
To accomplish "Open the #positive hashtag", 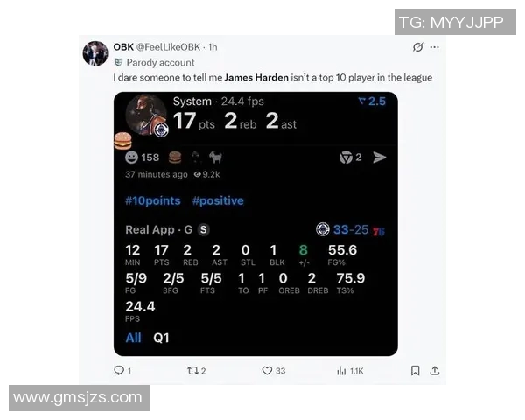I will [218, 200].
